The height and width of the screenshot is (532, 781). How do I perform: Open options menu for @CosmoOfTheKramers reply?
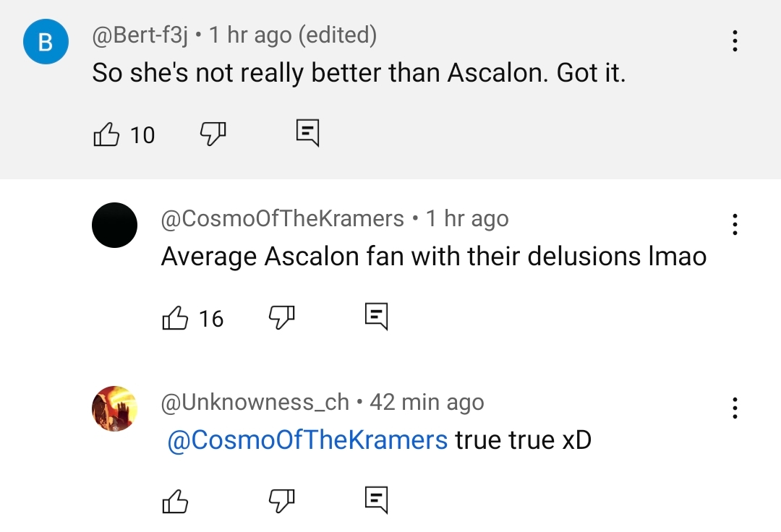click(x=735, y=225)
